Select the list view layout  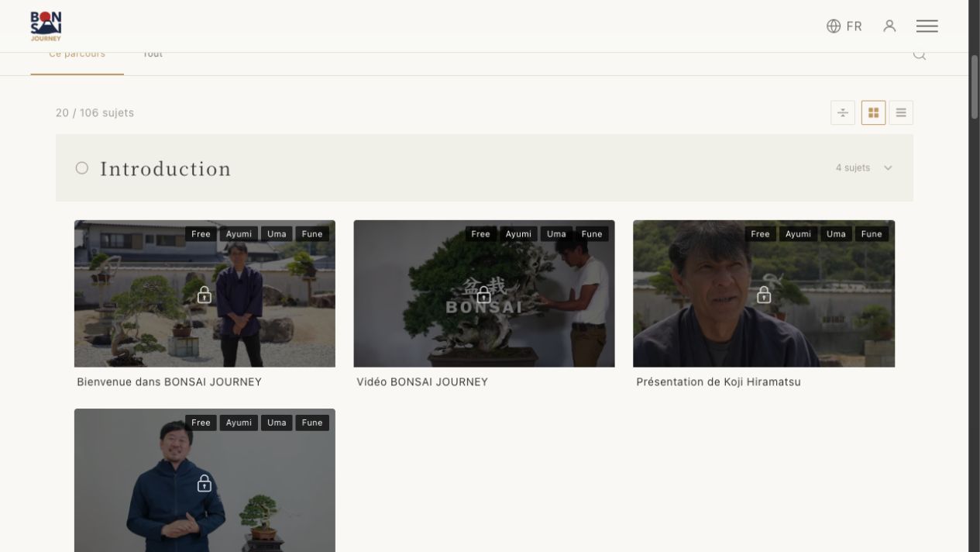pyautogui.click(x=901, y=112)
